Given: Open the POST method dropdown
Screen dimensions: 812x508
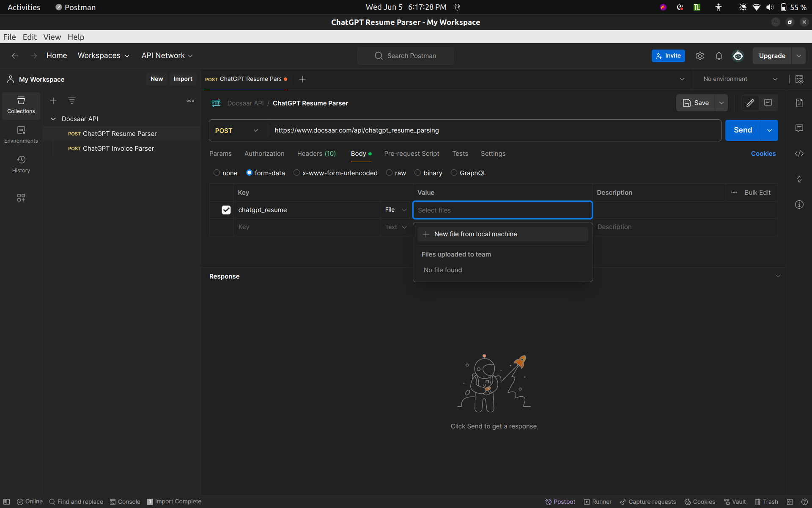Looking at the screenshot, I should pyautogui.click(x=238, y=130).
